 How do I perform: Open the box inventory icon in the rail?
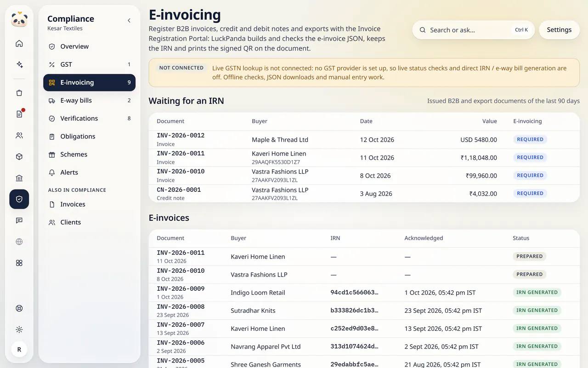19,157
